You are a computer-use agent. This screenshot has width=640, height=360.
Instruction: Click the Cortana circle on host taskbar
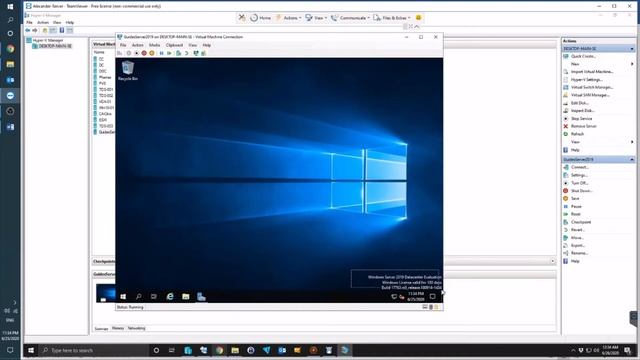(156, 350)
